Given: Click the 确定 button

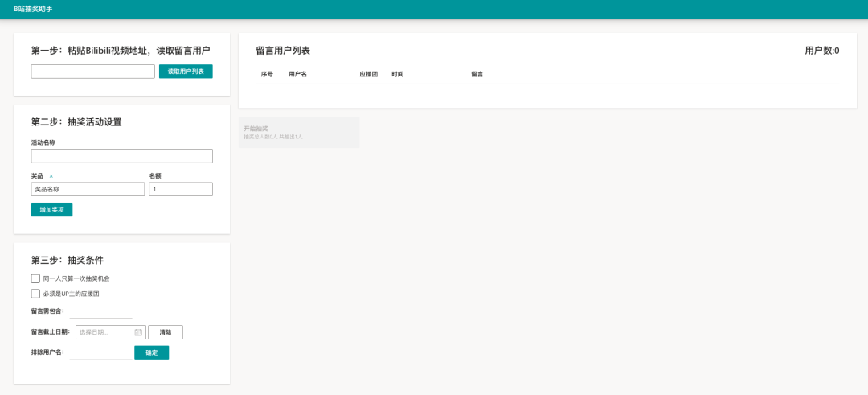Looking at the screenshot, I should pos(152,352).
